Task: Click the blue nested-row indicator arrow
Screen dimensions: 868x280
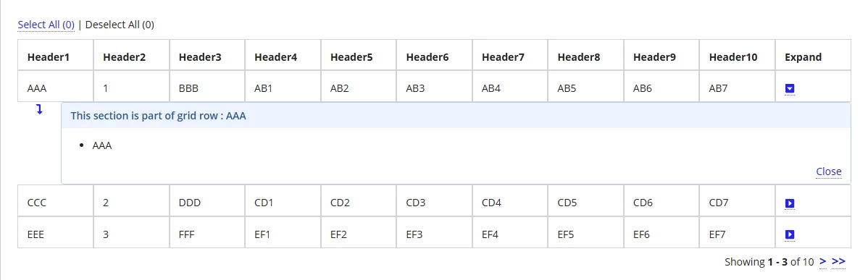Action: pos(39,109)
